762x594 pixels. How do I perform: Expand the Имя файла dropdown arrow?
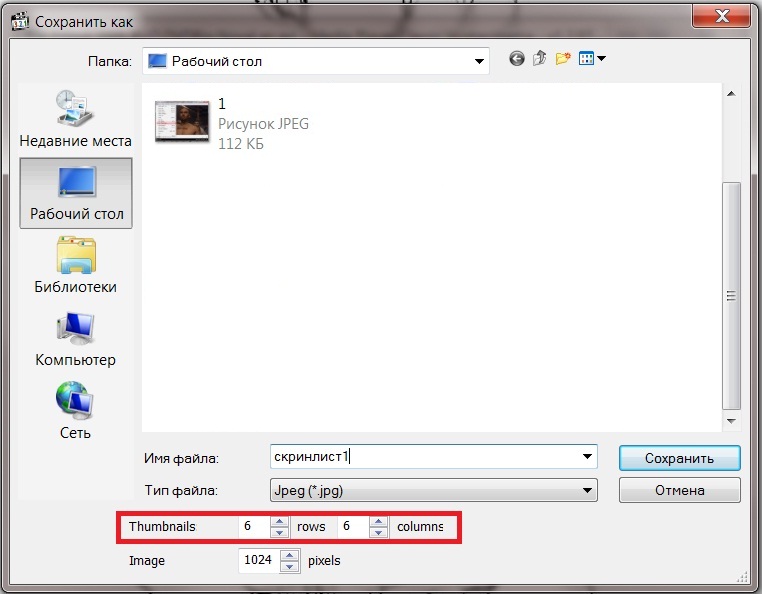(x=587, y=457)
